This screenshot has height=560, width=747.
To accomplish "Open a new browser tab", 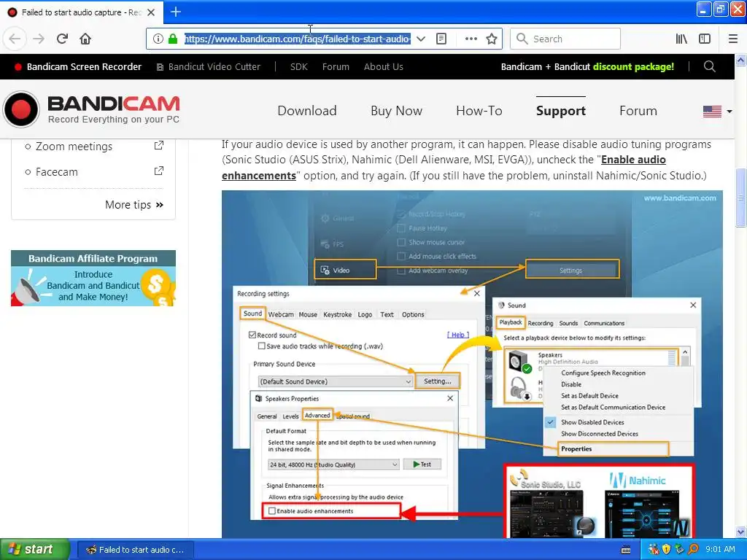I will coord(175,12).
